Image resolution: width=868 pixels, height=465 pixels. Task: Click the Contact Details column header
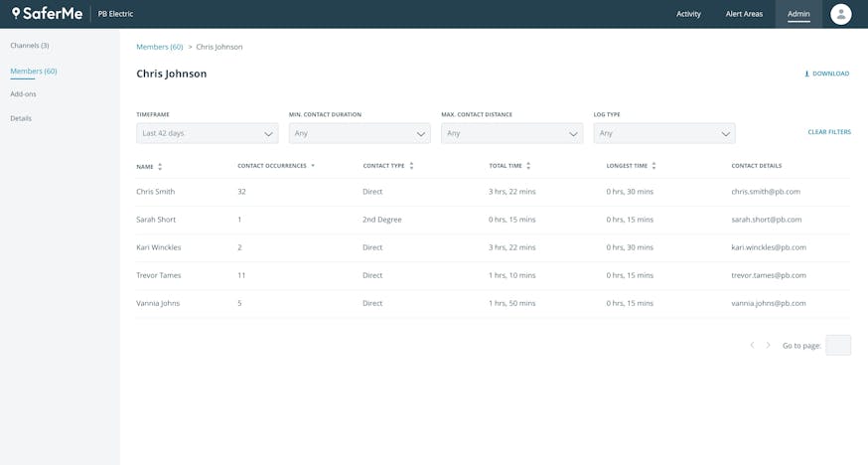[x=756, y=166]
